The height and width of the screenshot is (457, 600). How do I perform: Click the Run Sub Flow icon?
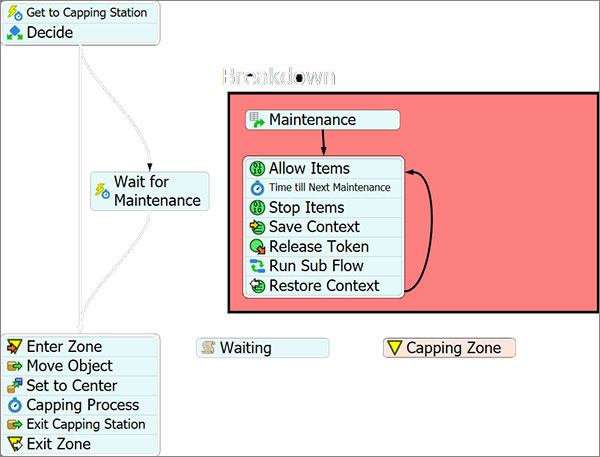(257, 266)
